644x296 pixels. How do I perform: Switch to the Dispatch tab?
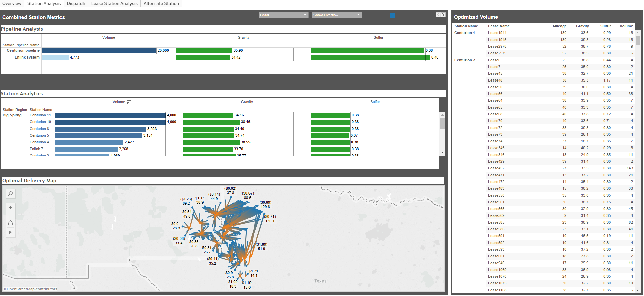click(76, 3)
